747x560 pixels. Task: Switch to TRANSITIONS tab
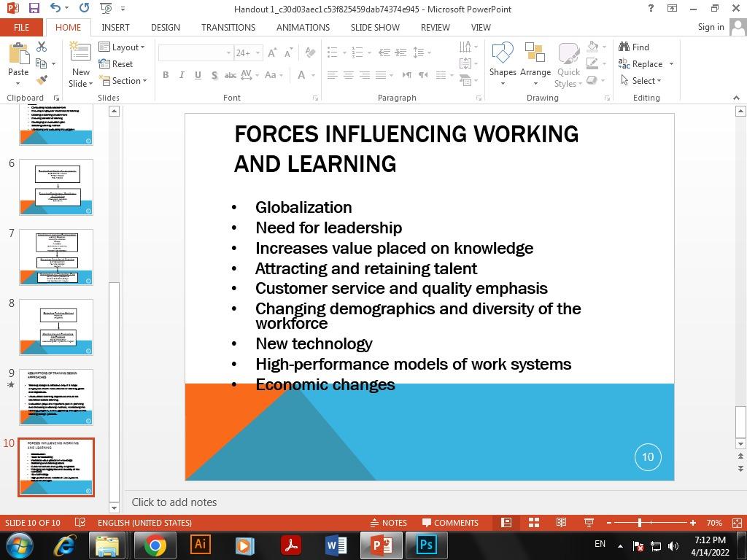[228, 27]
